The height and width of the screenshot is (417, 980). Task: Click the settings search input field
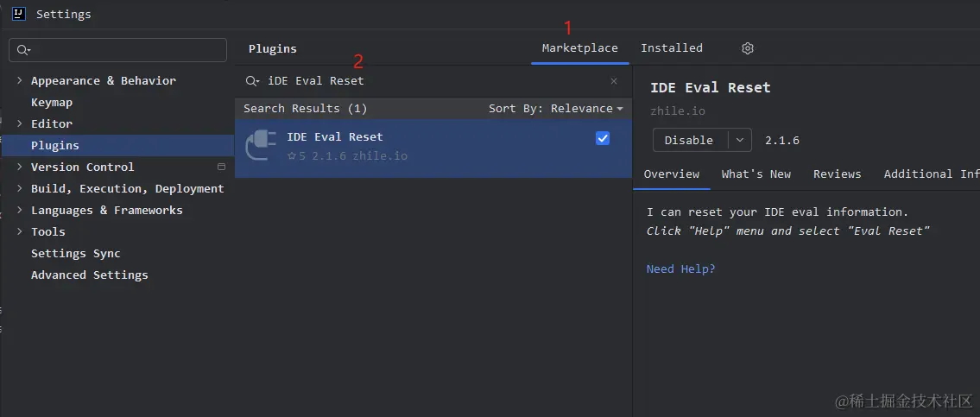point(125,50)
